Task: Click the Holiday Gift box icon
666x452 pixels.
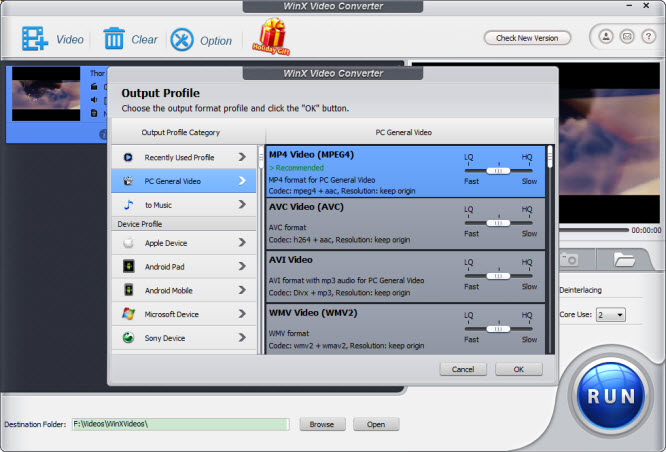Action: [x=271, y=37]
